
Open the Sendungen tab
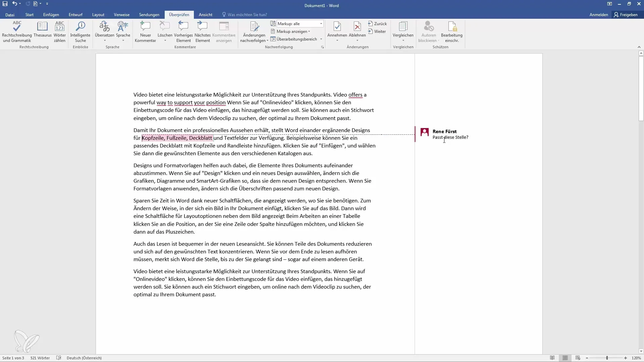point(149,15)
